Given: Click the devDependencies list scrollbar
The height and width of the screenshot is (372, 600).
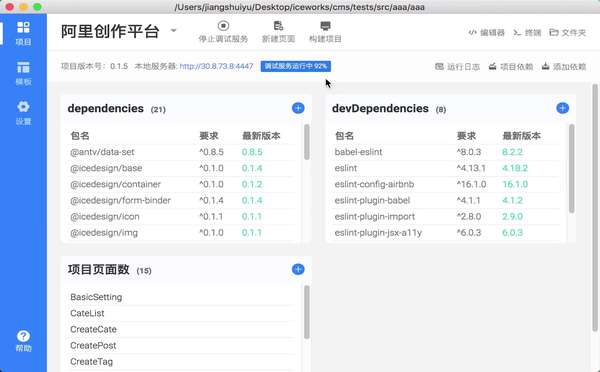Looking at the screenshot, I should click(x=572, y=168).
